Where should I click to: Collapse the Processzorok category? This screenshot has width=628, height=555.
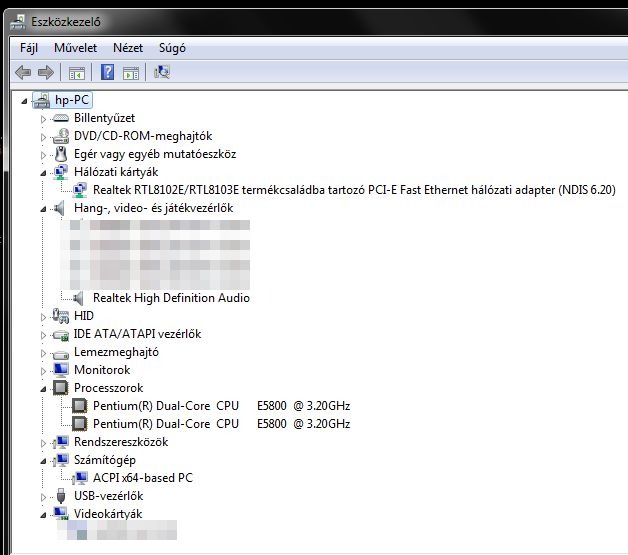coord(43,389)
